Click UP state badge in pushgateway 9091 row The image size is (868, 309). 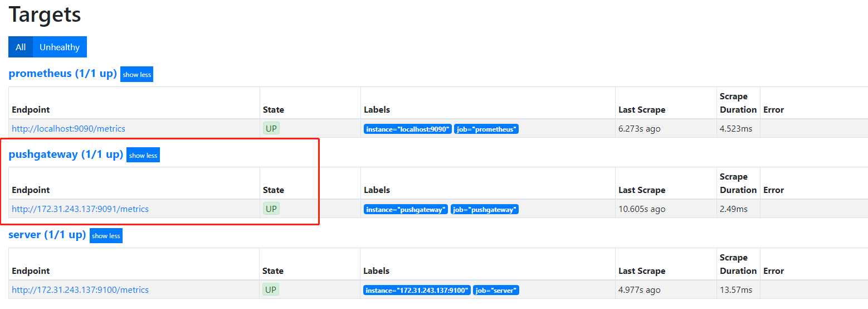click(x=271, y=209)
